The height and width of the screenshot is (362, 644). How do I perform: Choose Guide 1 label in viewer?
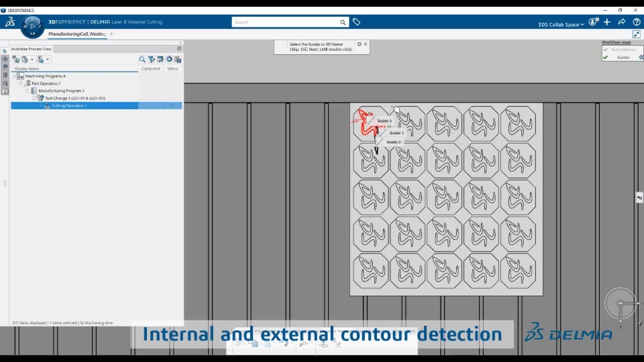coord(396,133)
